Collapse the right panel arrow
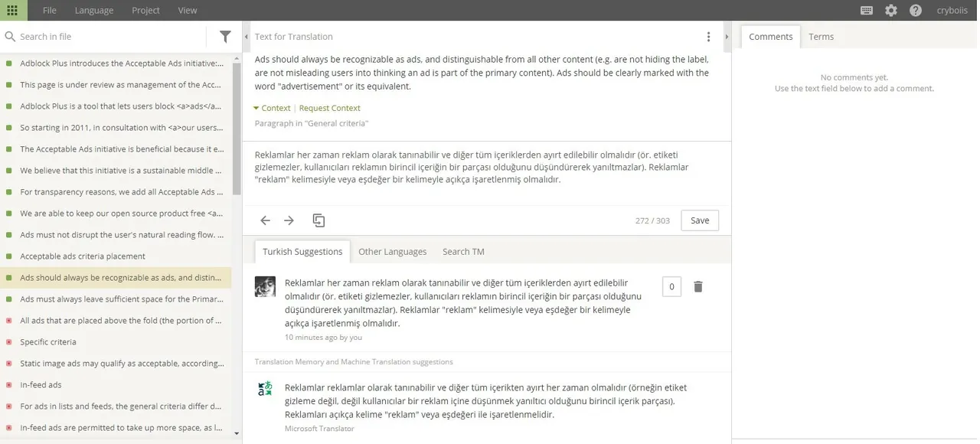Image resolution: width=980 pixels, height=444 pixels. coord(727,37)
